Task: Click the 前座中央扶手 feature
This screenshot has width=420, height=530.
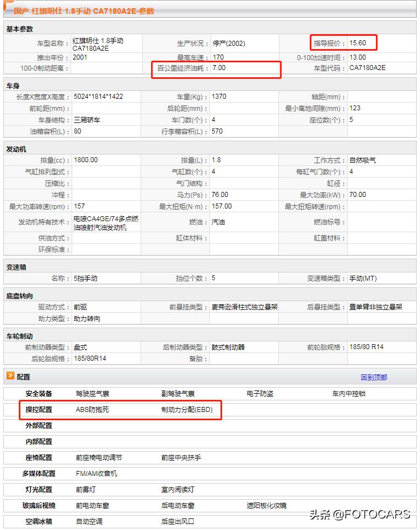Action: click(x=181, y=458)
